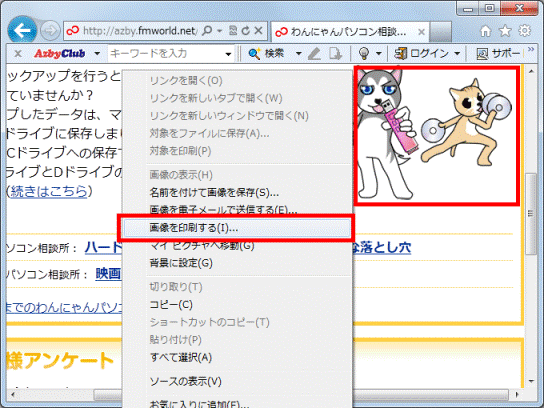Toggle the compatibility view icon
This screenshot has height=408, width=544.
pyautogui.click(x=233, y=31)
